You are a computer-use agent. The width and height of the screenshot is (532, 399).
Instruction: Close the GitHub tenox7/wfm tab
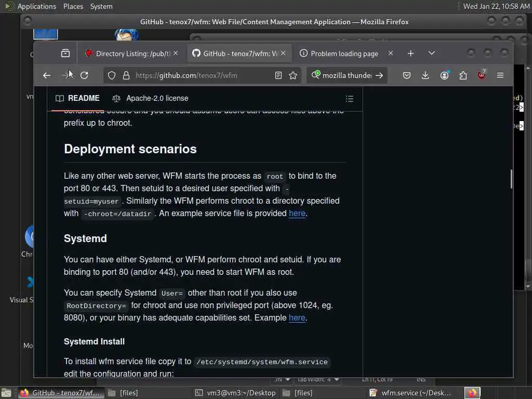283,54
